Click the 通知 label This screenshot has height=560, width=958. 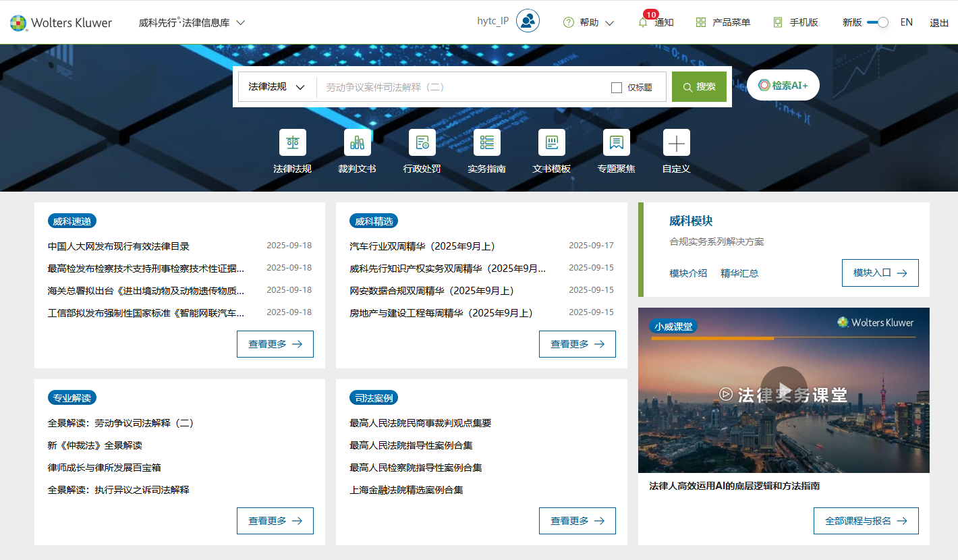[x=665, y=23]
